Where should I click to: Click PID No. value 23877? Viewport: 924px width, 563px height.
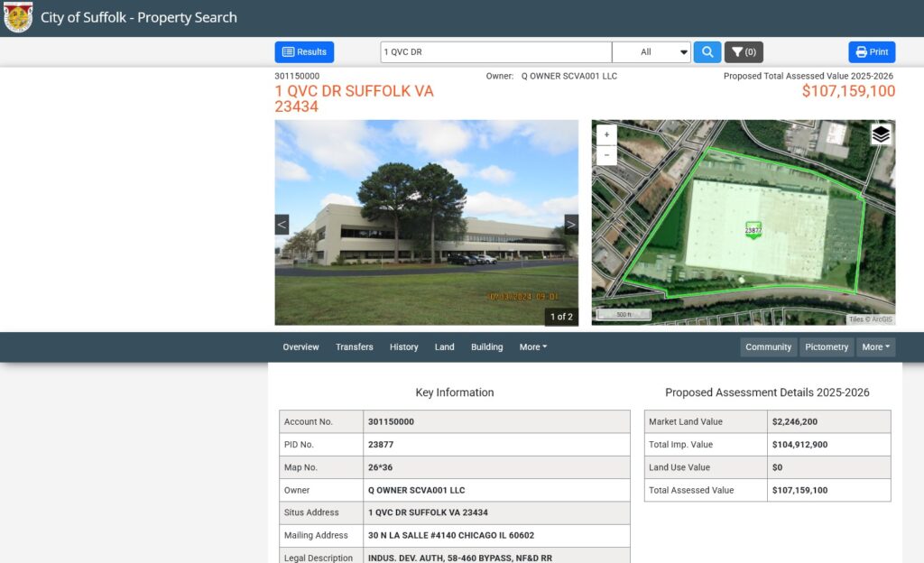click(x=381, y=445)
